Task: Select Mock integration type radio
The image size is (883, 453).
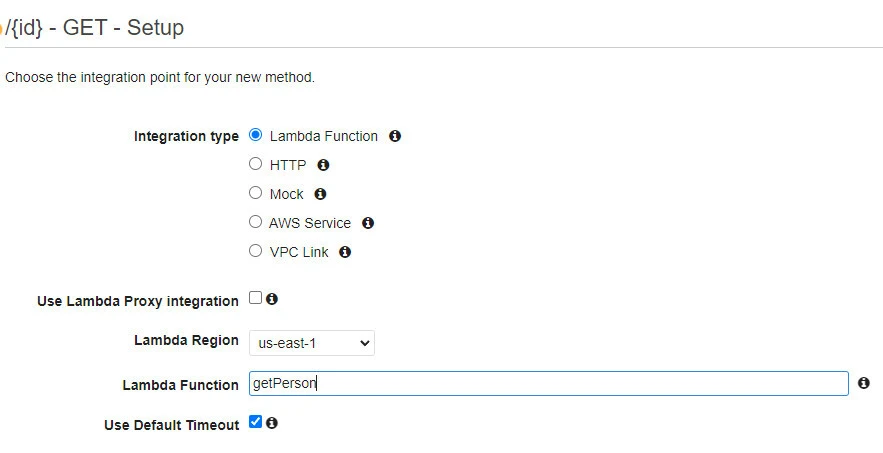Action: tap(256, 193)
